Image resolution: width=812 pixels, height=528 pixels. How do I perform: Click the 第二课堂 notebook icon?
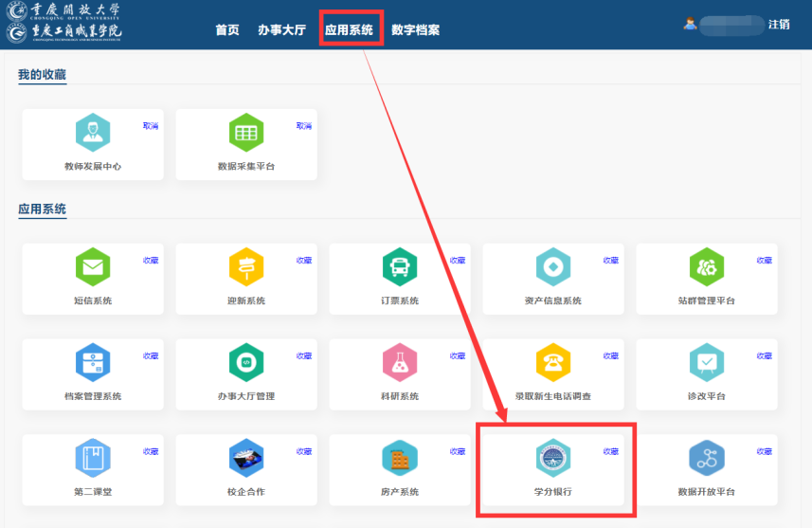pos(93,459)
